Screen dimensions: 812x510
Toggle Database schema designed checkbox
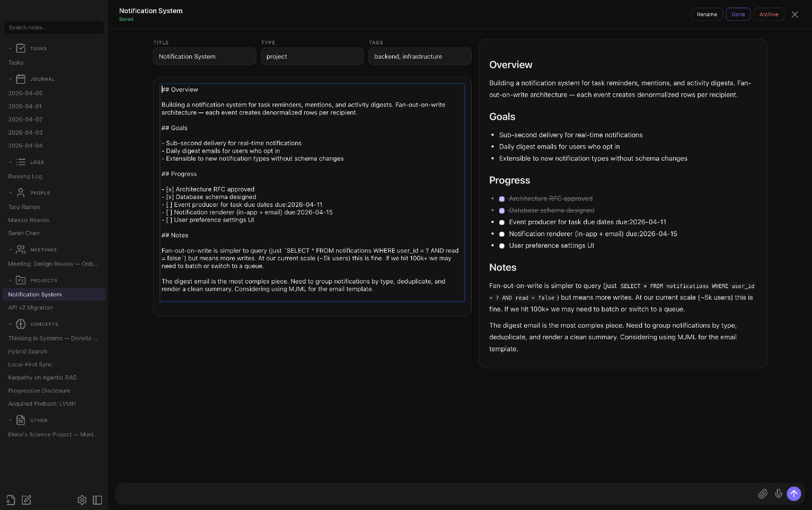pos(502,211)
